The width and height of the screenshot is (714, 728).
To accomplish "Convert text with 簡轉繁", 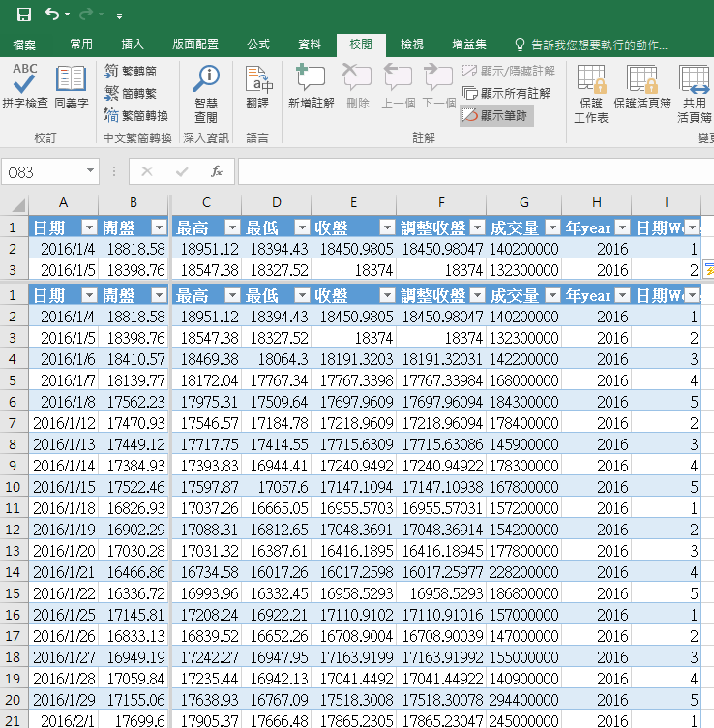I will pos(131,93).
